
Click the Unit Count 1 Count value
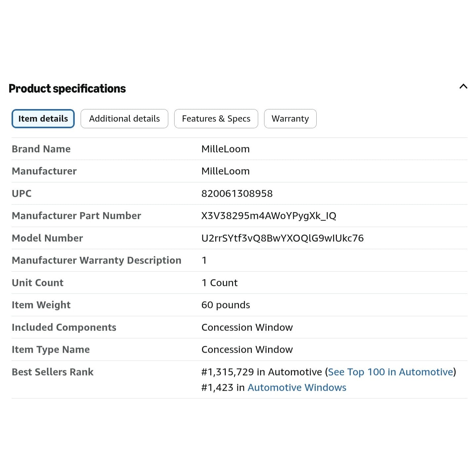point(219,283)
